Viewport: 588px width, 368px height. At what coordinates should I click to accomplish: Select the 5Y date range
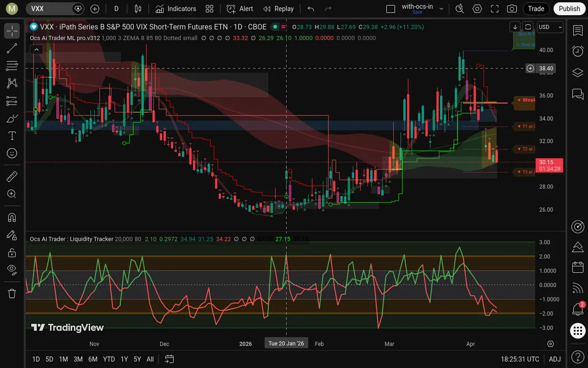coord(137,359)
